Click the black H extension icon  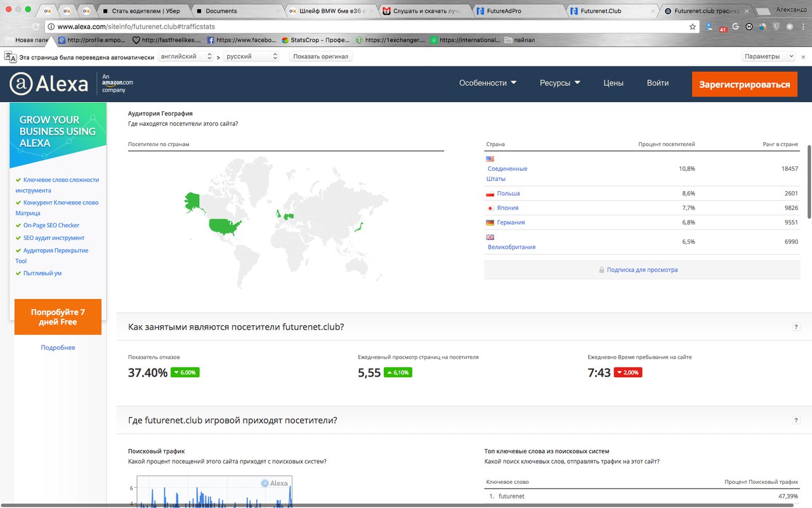click(x=749, y=27)
